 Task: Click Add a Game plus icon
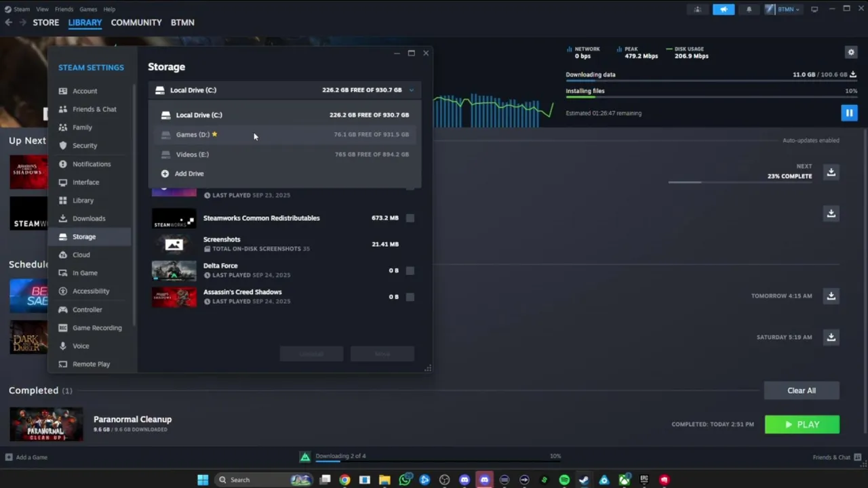pos(9,457)
